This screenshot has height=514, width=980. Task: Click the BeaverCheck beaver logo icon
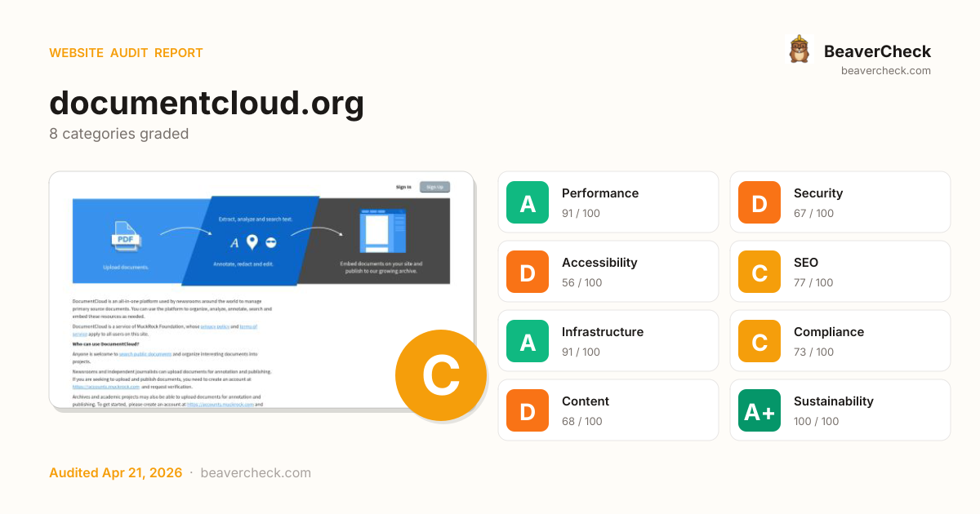799,50
